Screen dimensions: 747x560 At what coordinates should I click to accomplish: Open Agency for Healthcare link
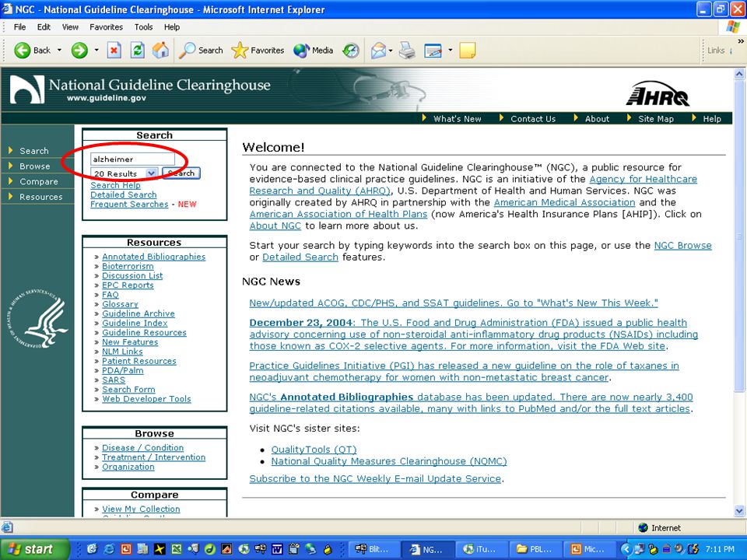click(x=644, y=179)
